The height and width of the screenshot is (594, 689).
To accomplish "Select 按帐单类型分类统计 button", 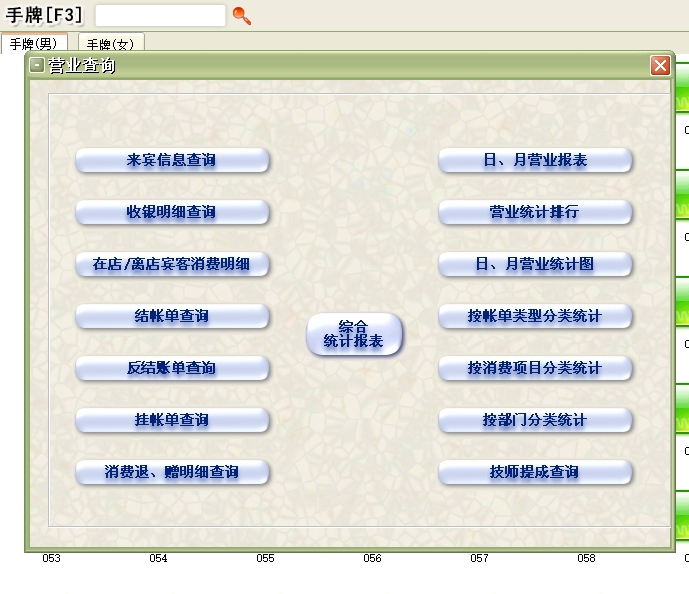I will pyautogui.click(x=535, y=316).
